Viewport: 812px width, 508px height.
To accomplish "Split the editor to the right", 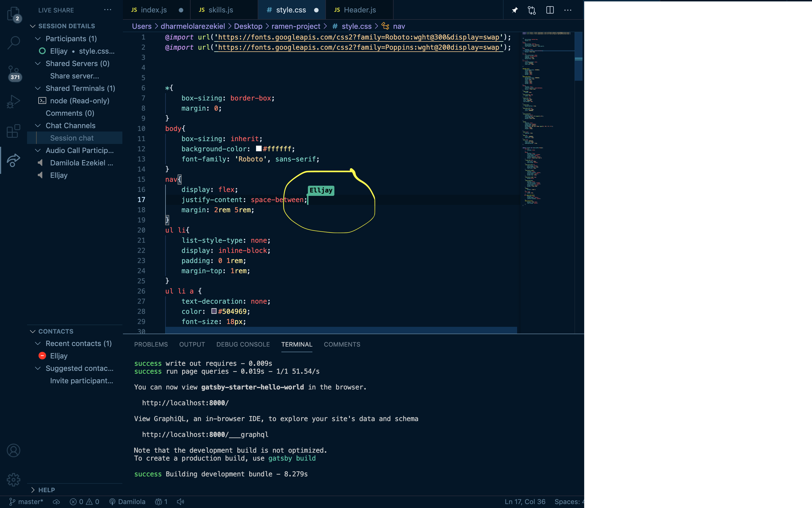I will (x=550, y=10).
